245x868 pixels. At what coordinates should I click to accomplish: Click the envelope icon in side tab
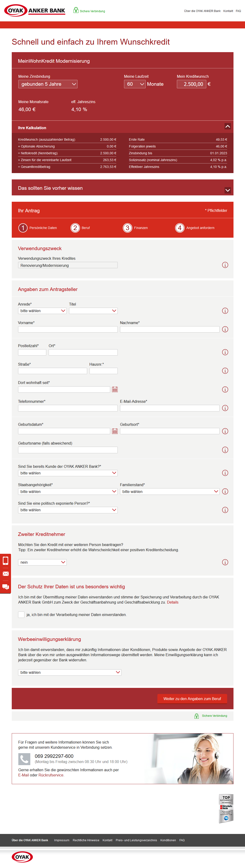point(5,574)
